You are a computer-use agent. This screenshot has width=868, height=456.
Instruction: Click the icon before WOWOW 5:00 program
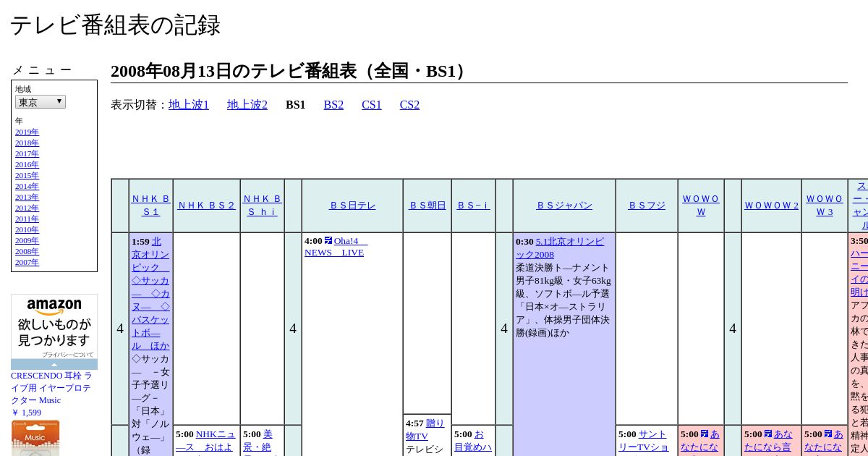tap(705, 434)
